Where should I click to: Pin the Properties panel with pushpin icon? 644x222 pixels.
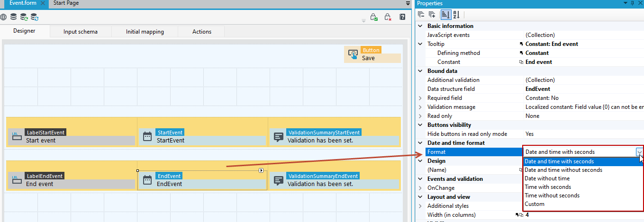pos(632,3)
